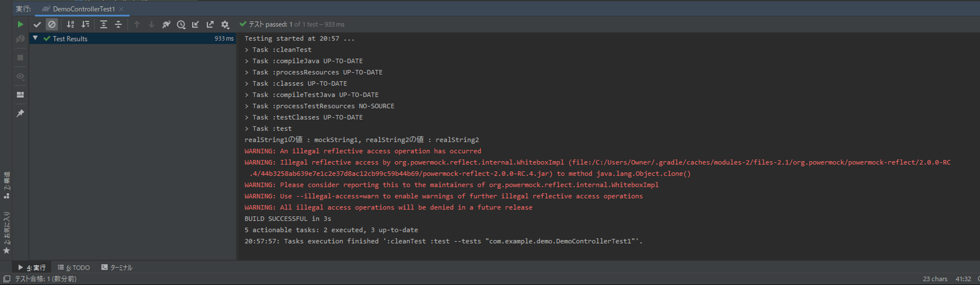Export test results icon
This screenshot has height=285, width=980.
click(210, 24)
